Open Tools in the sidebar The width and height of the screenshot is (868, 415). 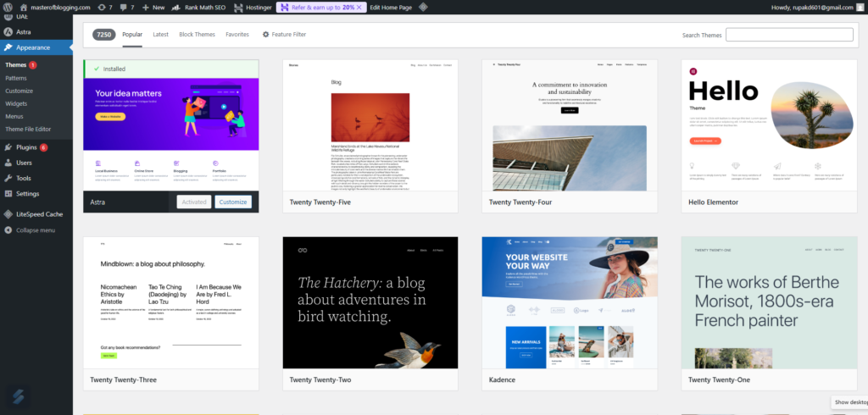(36, 178)
